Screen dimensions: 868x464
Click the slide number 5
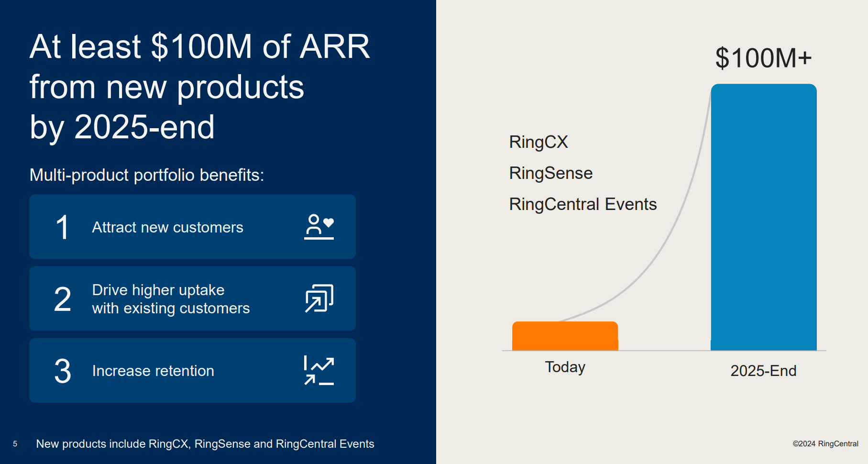(x=15, y=444)
